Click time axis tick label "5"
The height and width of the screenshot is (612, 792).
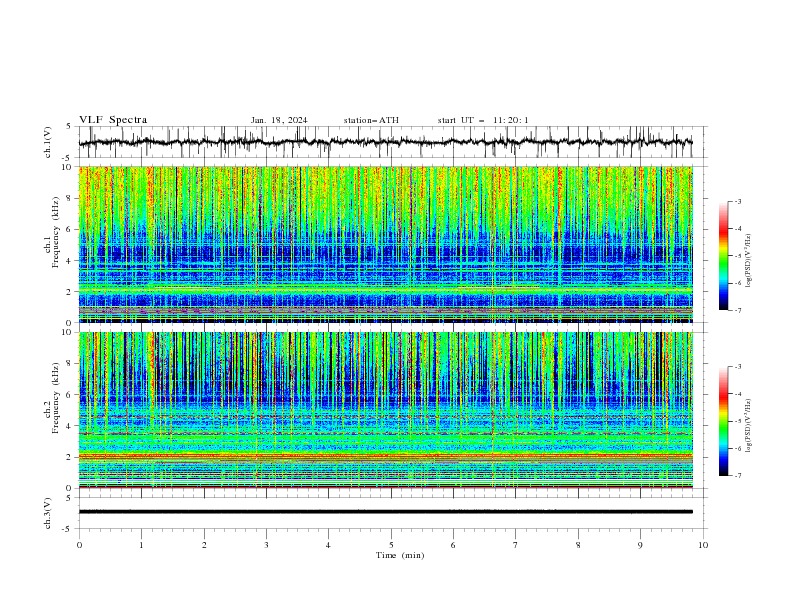391,545
